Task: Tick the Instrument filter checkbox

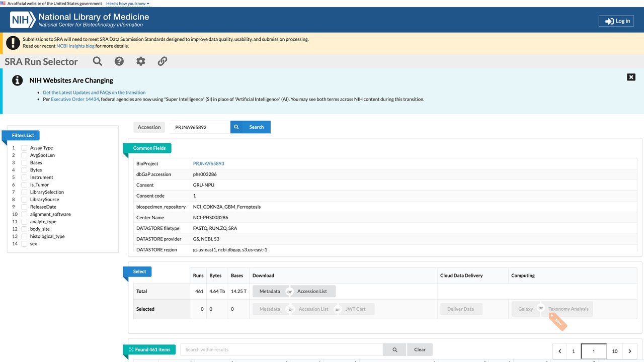Action: pos(24,177)
